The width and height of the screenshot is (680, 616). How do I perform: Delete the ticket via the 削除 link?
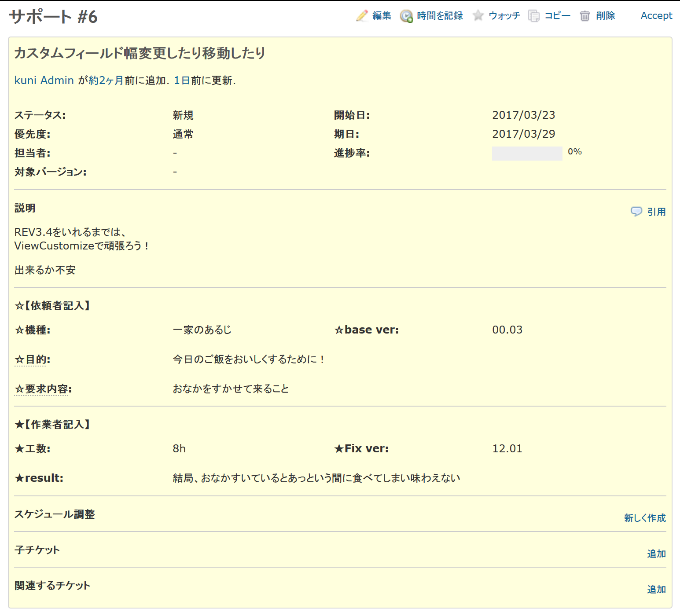tap(605, 16)
